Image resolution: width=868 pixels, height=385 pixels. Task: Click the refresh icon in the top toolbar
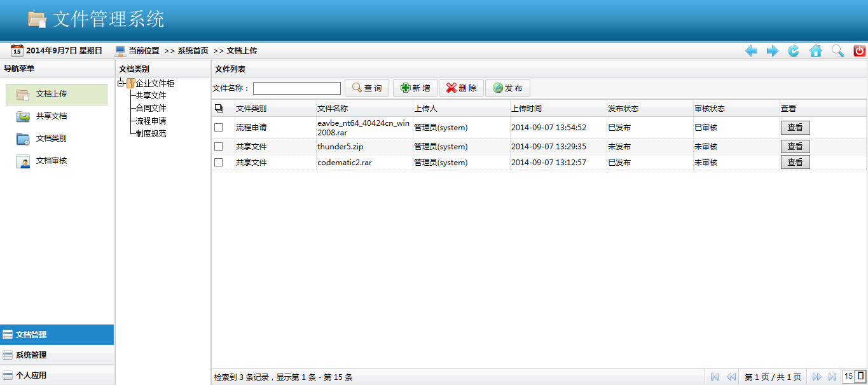[793, 50]
